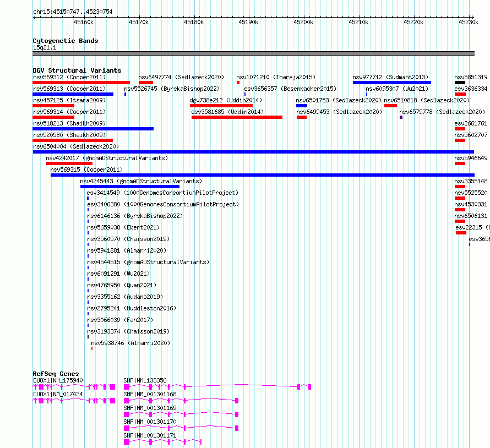Open the esv2661761 variant label
Viewport: 490px width, 448px height.
471,123
